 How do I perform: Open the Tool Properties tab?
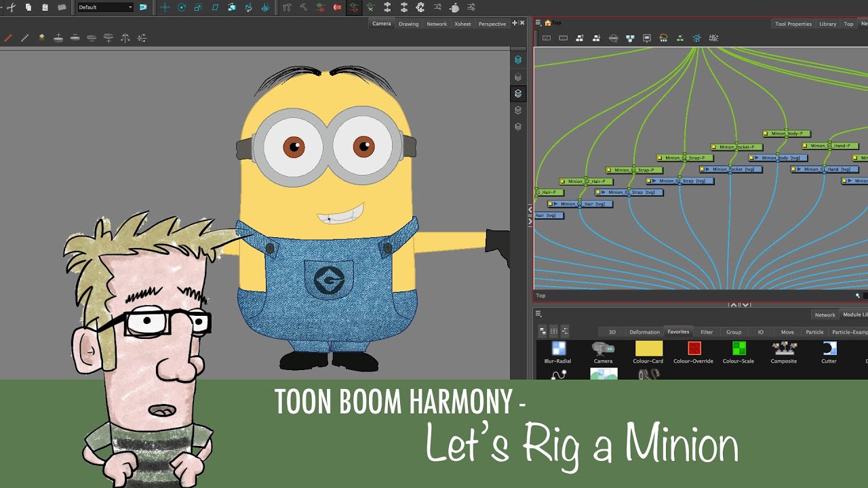click(x=793, y=24)
